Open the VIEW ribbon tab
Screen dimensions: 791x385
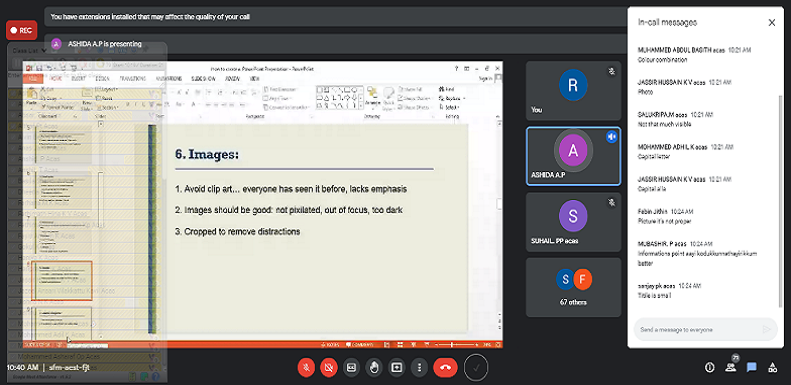pos(255,79)
